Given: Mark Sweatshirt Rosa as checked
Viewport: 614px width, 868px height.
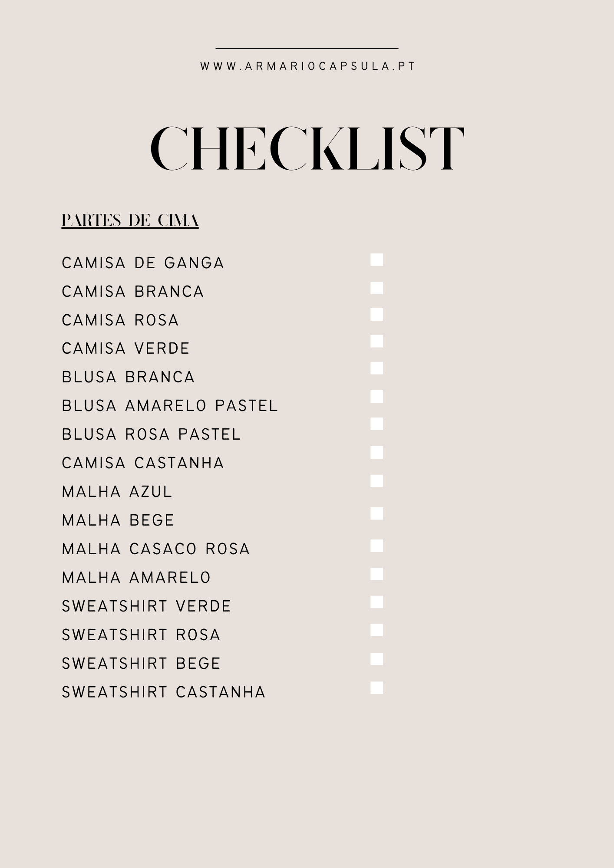Looking at the screenshot, I should 376,630.
